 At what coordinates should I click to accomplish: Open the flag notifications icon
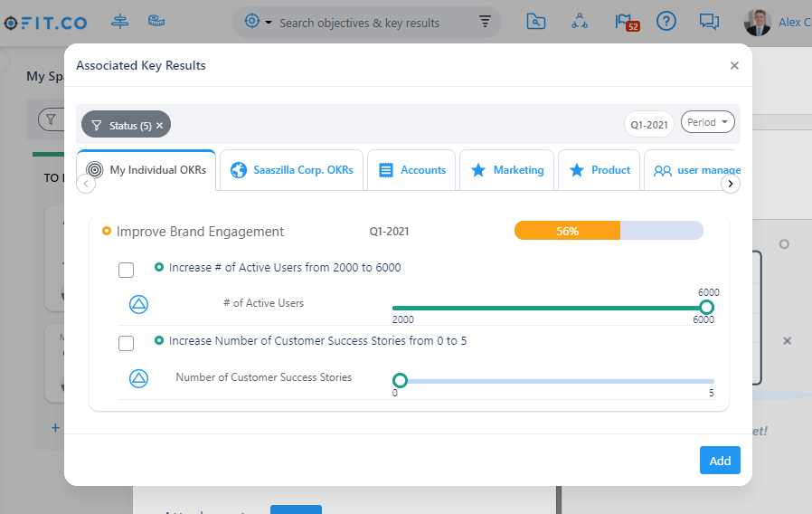tap(624, 22)
